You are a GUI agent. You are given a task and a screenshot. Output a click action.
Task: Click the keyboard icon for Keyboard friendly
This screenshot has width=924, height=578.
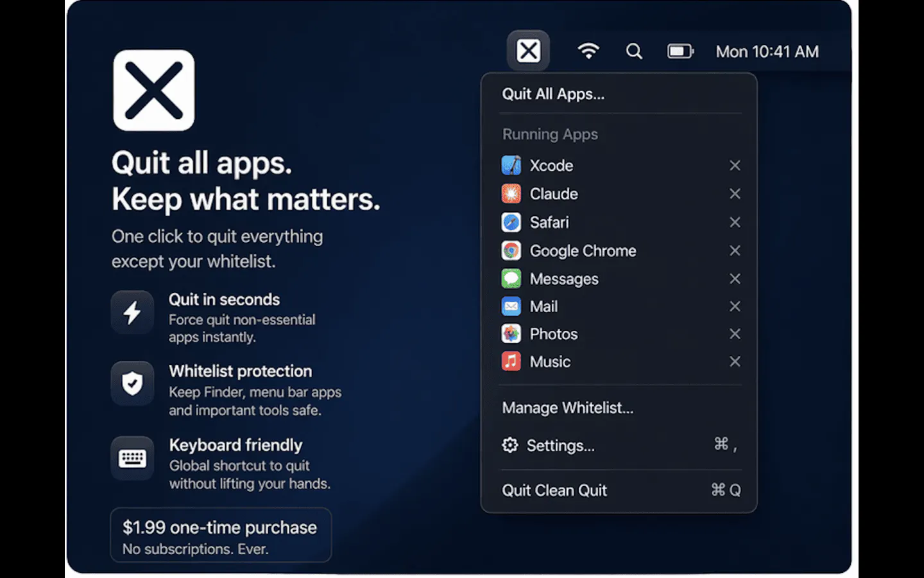[132, 459]
